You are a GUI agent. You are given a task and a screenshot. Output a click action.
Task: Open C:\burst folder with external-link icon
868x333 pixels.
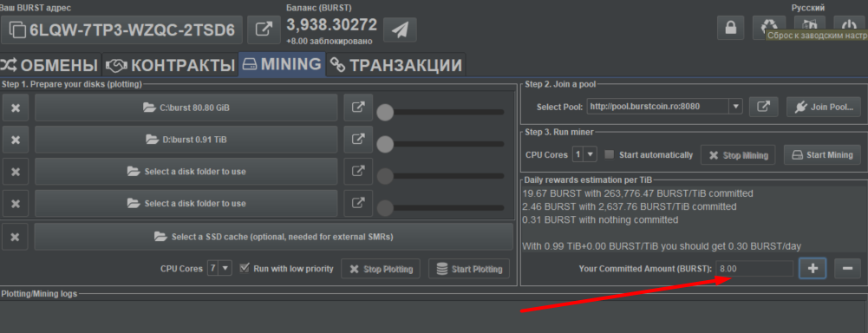click(357, 108)
